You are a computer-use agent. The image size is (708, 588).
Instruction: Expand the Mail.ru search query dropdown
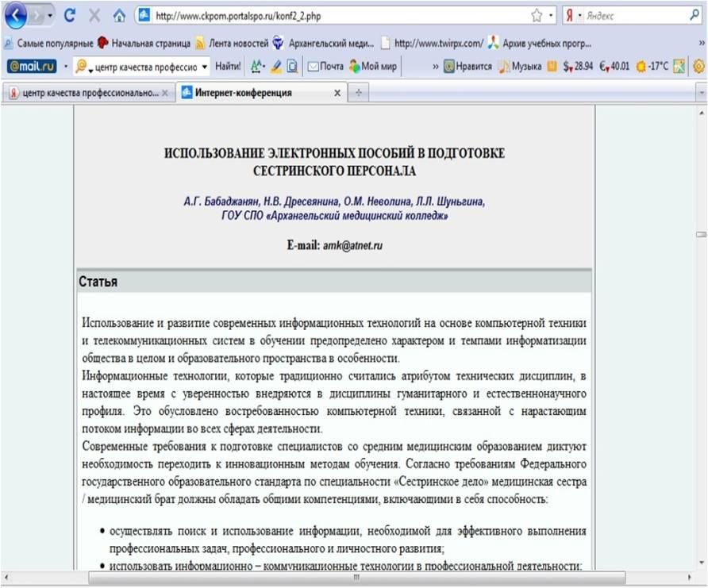[205, 67]
